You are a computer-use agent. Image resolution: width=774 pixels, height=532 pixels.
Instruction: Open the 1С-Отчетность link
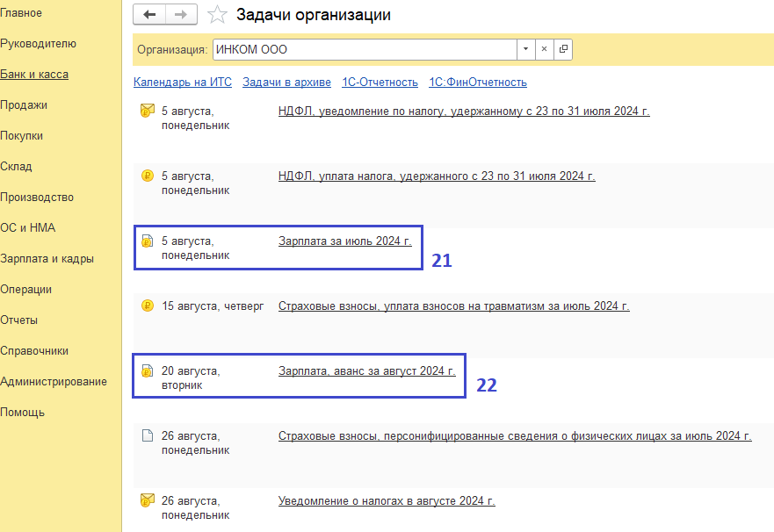coord(380,83)
